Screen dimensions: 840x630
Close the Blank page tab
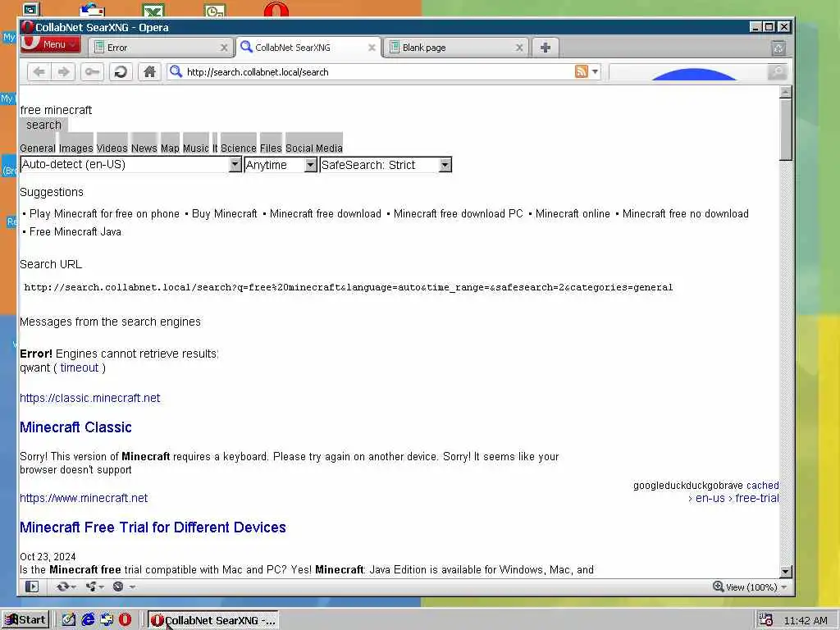[x=519, y=48]
